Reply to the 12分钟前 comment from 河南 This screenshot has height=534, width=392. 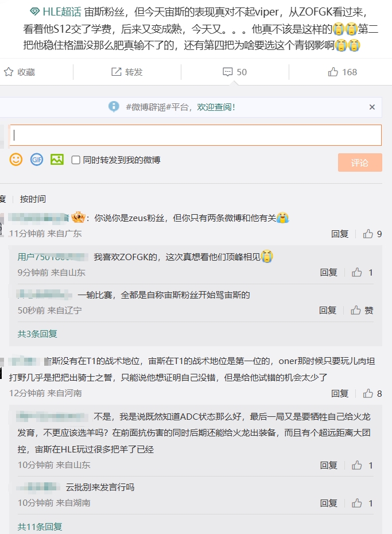point(340,394)
